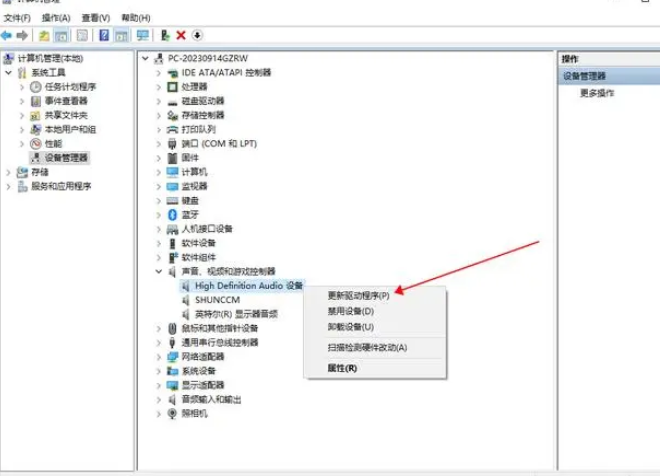Image resolution: width=660 pixels, height=476 pixels.
Task: Click the 显示适配器 display adapter icon
Action: pos(173,385)
